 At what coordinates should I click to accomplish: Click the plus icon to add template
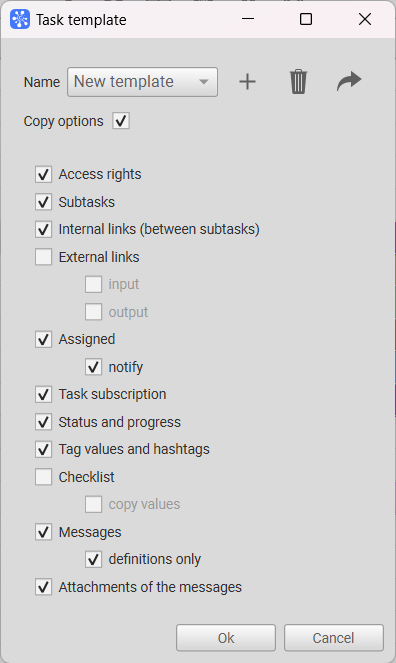[x=247, y=82]
